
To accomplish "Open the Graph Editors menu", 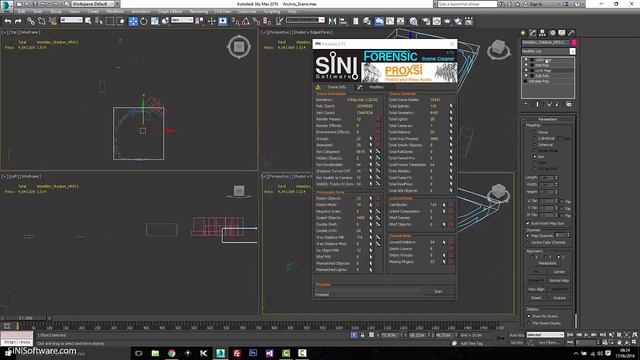I will pyautogui.click(x=170, y=11).
